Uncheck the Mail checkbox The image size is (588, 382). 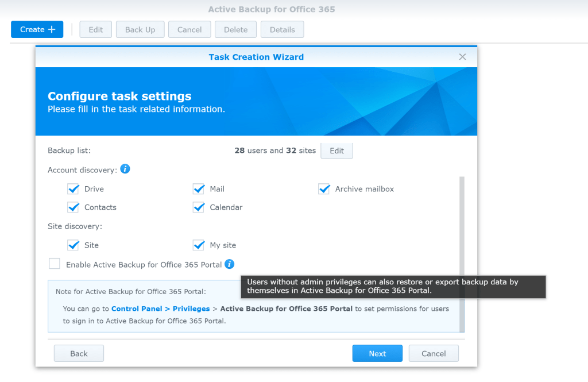pyautogui.click(x=199, y=189)
